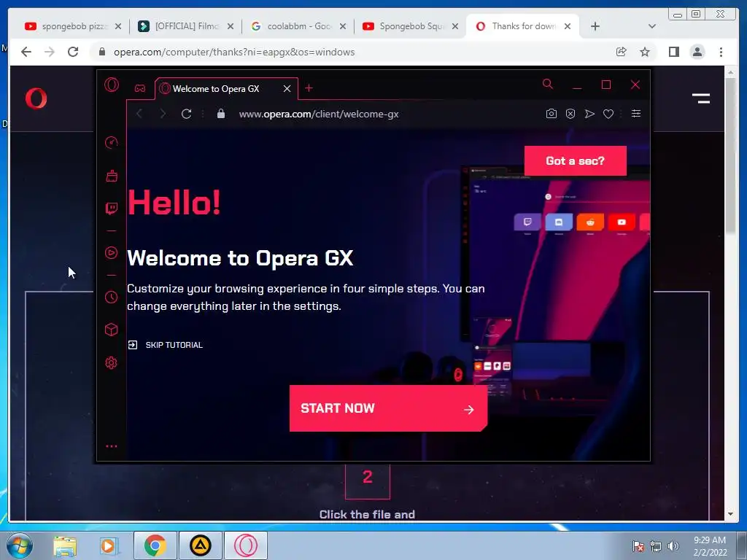Open the ad blocker shield icon

[570, 114]
